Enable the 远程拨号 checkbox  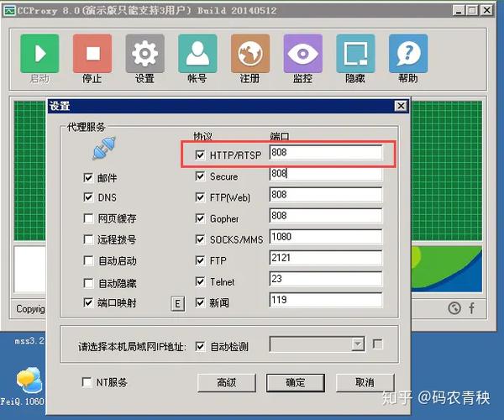[88, 239]
